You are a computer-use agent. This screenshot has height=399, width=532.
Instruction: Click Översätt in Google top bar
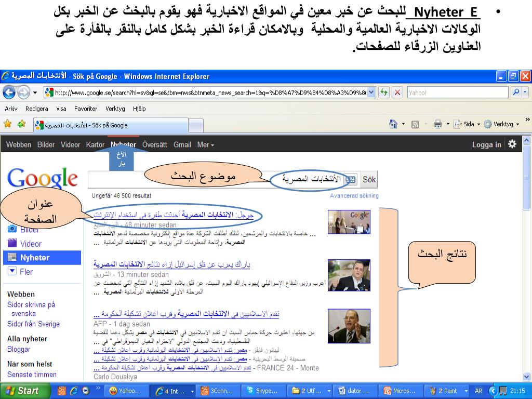pos(155,144)
